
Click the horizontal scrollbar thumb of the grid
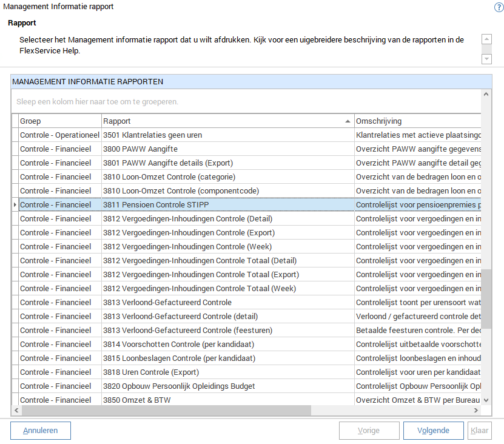(164, 411)
